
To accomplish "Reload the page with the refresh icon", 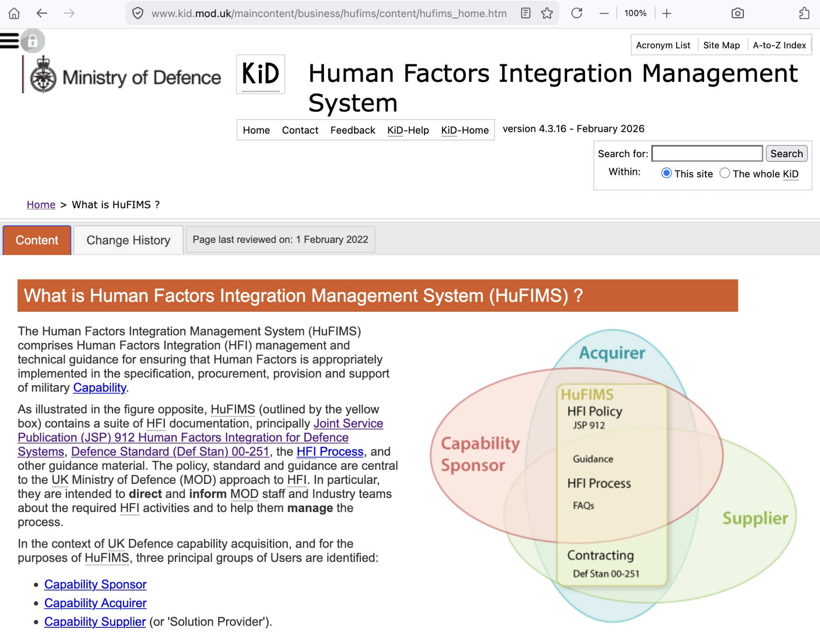I will point(577,13).
